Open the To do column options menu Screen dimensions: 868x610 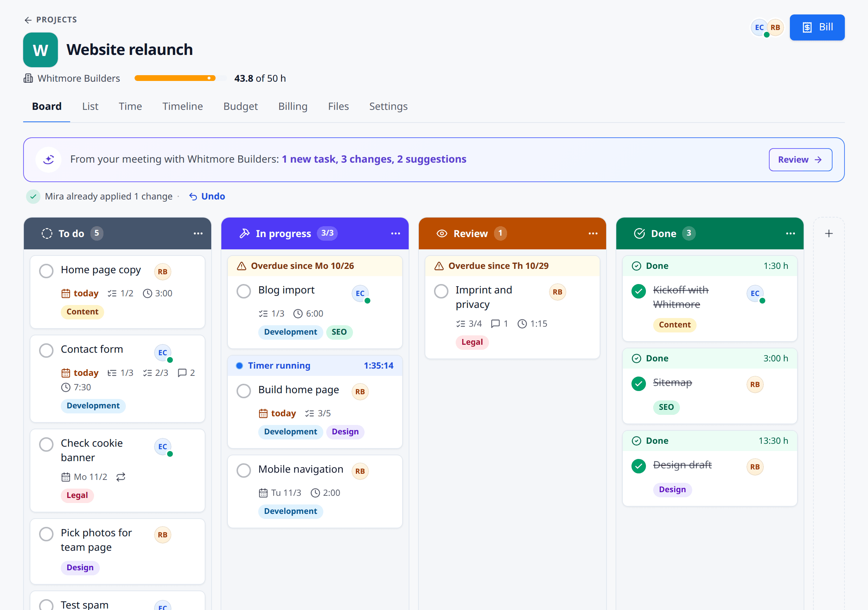[198, 233]
